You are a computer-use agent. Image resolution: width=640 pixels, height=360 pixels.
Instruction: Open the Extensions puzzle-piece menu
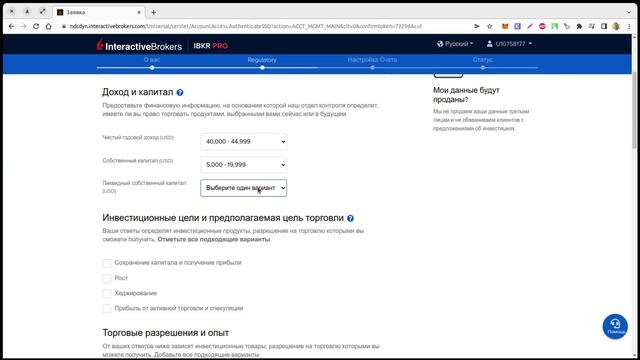point(579,26)
